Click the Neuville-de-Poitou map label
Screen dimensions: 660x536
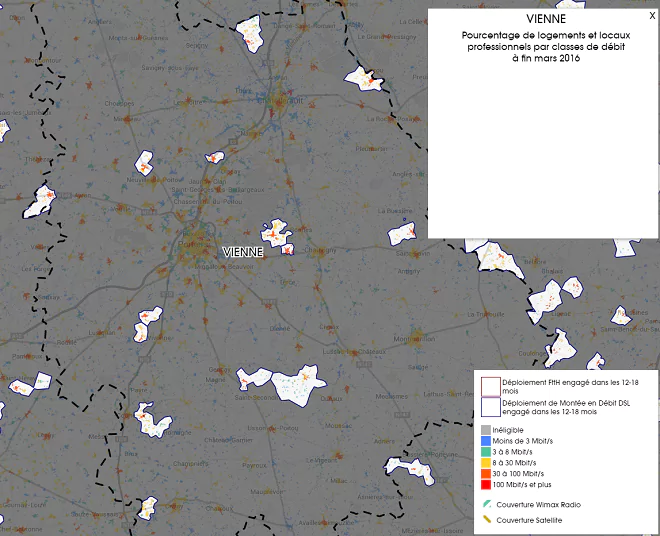click(x=154, y=180)
